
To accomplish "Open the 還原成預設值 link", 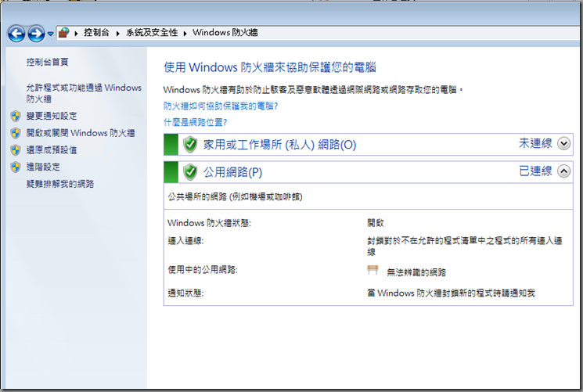I will (52, 150).
